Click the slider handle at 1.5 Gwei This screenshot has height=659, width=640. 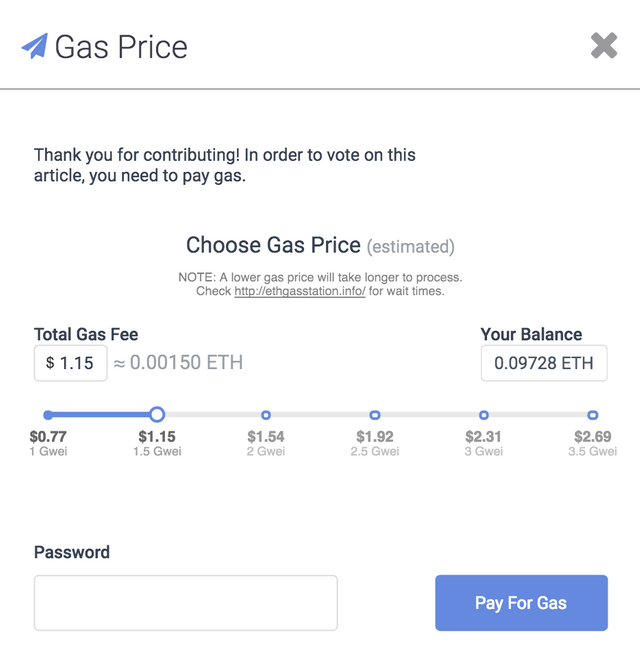pos(157,415)
